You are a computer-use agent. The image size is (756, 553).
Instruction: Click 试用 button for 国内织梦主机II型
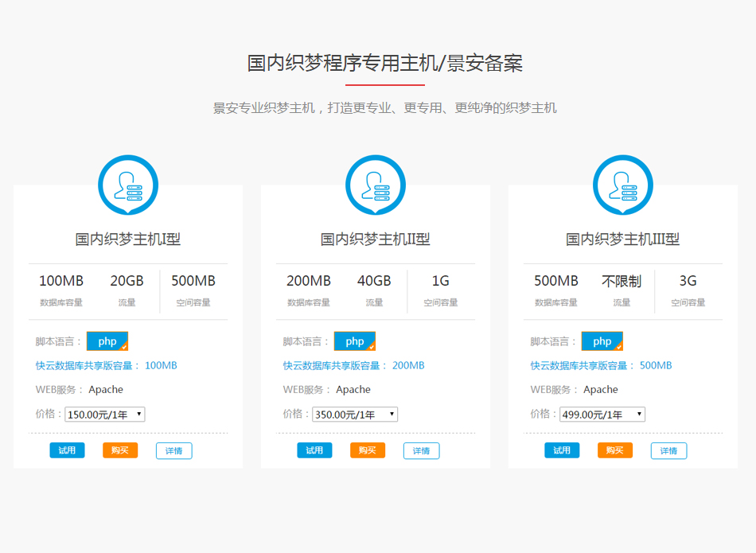click(314, 450)
